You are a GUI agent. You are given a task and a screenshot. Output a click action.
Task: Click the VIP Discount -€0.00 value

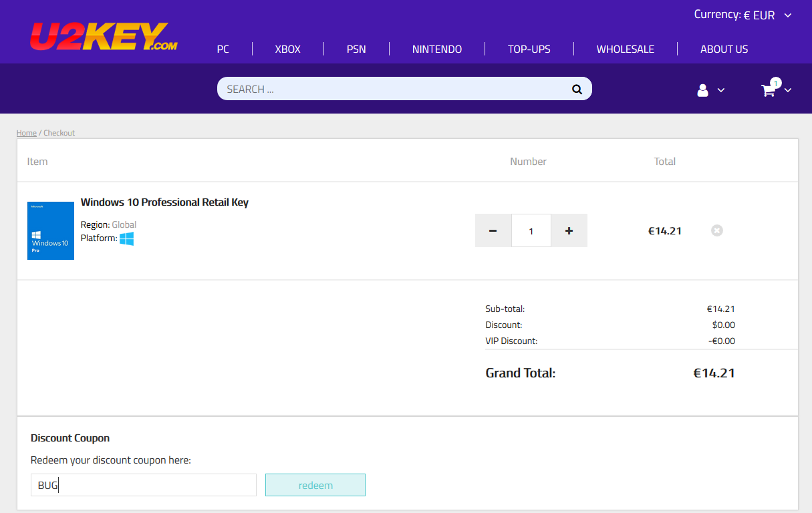pyautogui.click(x=722, y=341)
